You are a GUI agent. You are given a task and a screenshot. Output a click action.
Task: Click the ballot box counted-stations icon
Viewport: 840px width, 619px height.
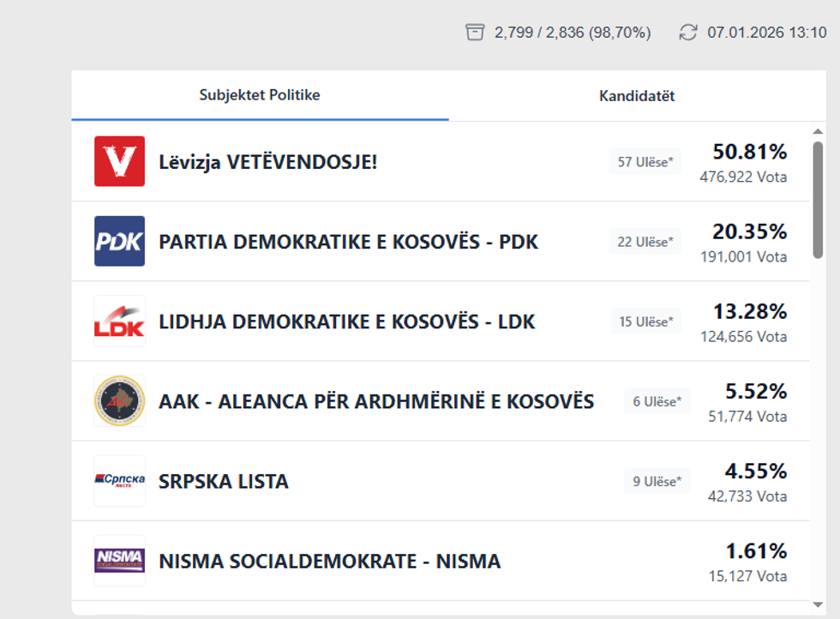tap(475, 33)
